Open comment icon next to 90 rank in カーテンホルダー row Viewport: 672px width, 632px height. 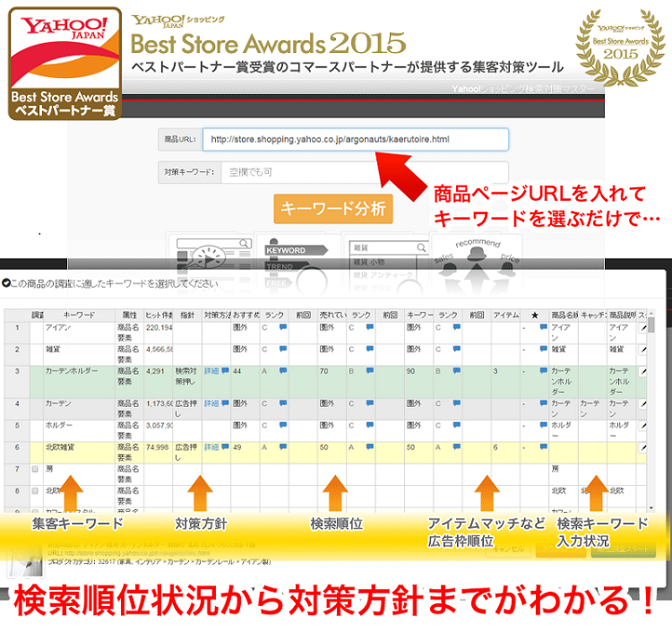(457, 370)
